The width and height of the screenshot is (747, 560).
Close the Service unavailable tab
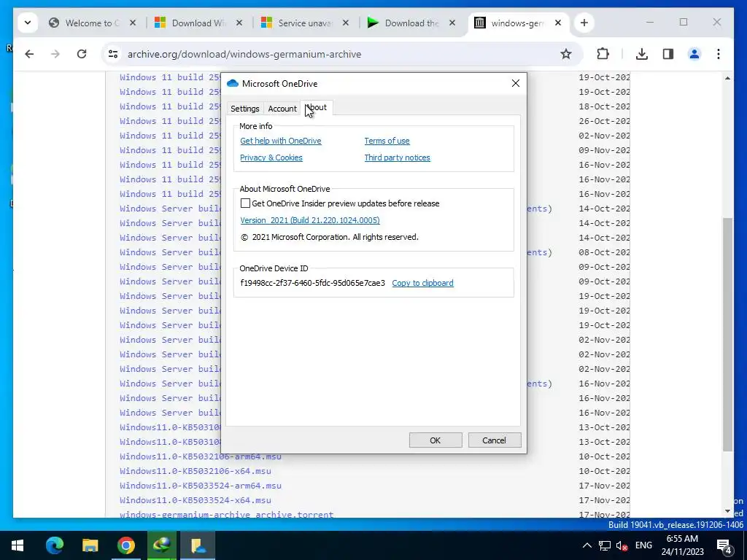346,23
